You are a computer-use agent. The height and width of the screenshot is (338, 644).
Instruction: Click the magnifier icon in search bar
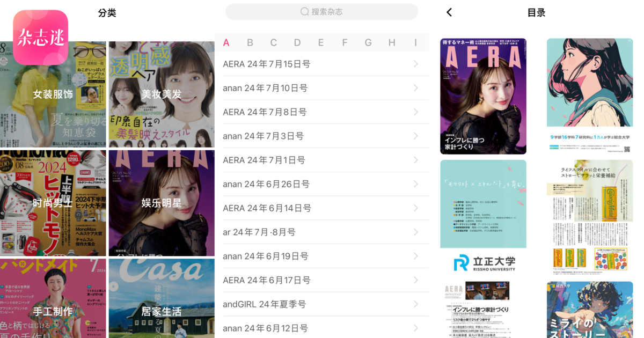pos(304,12)
